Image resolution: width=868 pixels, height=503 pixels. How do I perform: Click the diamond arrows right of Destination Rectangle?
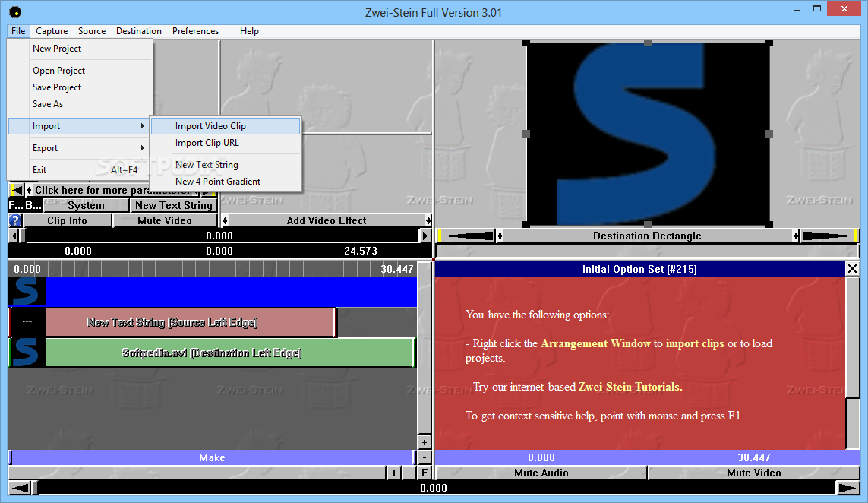796,236
